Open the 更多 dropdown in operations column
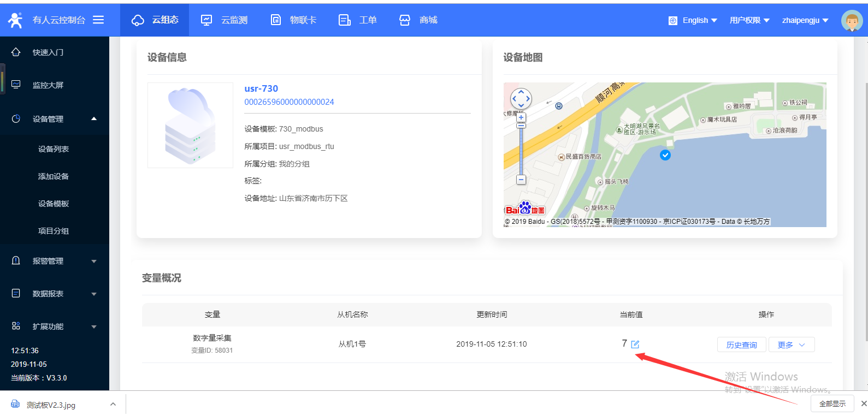This screenshot has height=416, width=868. click(x=791, y=344)
